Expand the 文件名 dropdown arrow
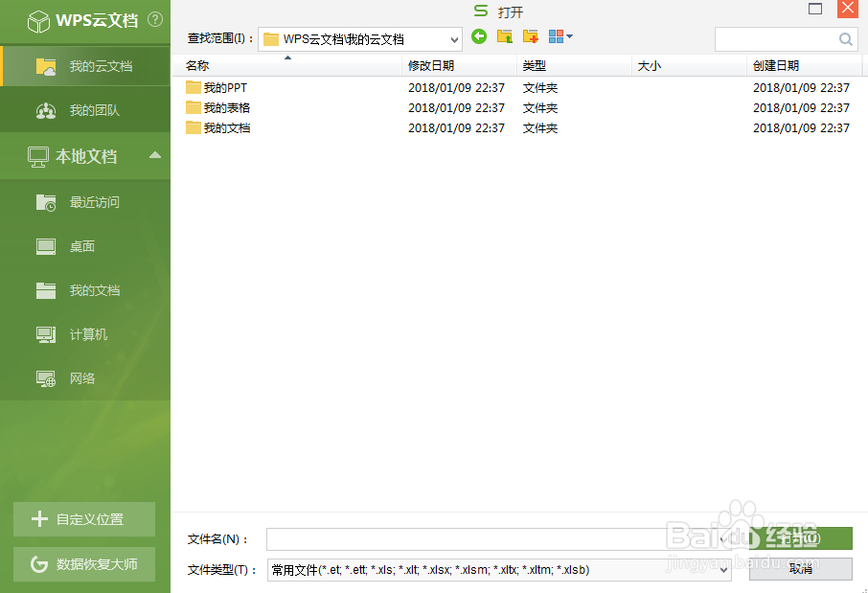 pos(723,539)
